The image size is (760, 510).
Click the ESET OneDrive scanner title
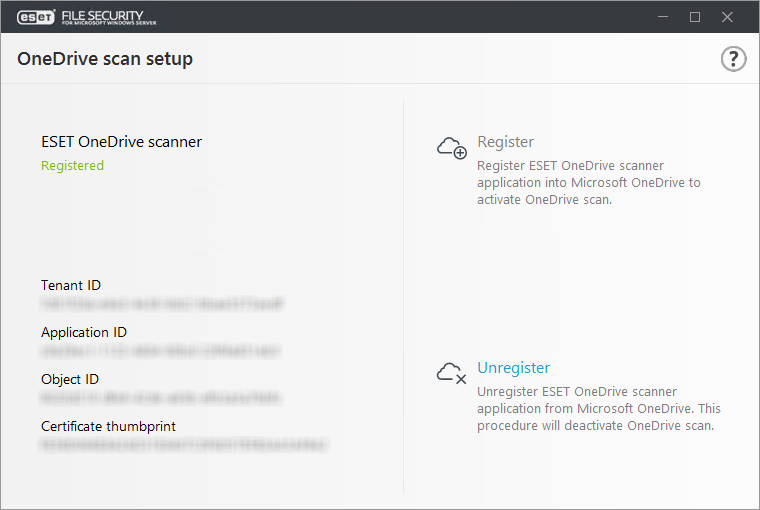click(121, 142)
